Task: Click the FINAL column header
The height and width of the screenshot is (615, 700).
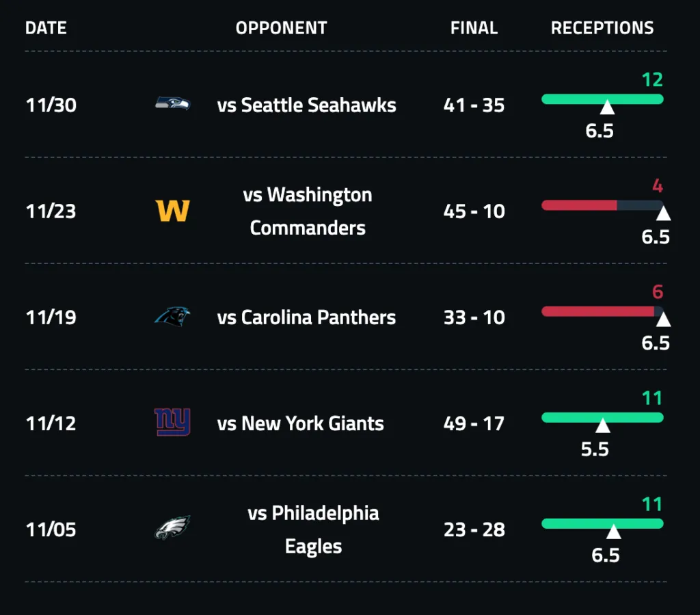Action: point(474,28)
